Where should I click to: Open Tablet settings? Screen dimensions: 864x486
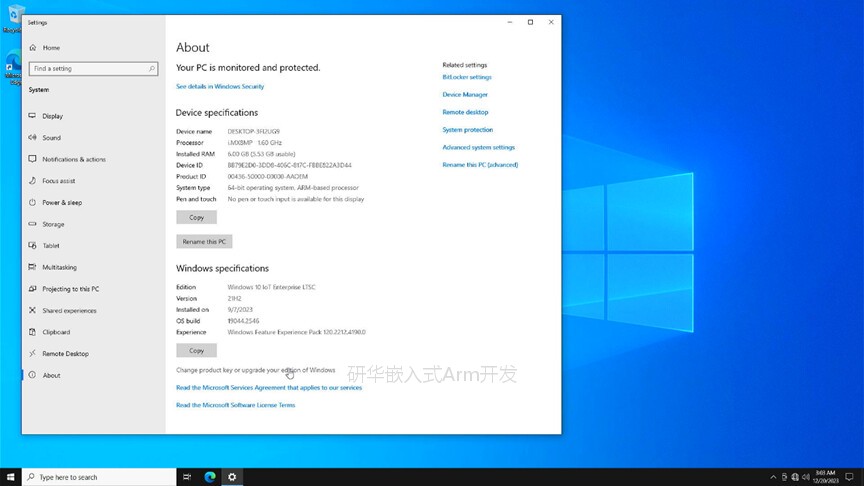coord(51,246)
